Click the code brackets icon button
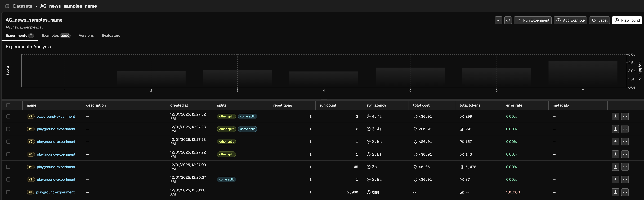The image size is (644, 200). [508, 20]
